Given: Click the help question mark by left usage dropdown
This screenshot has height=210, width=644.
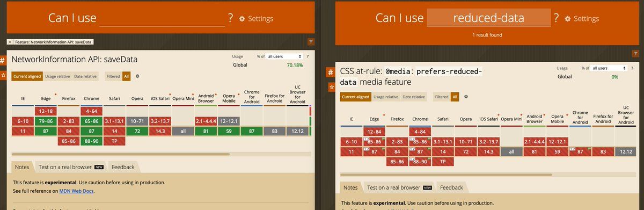Looking at the screenshot, I should [308, 56].
